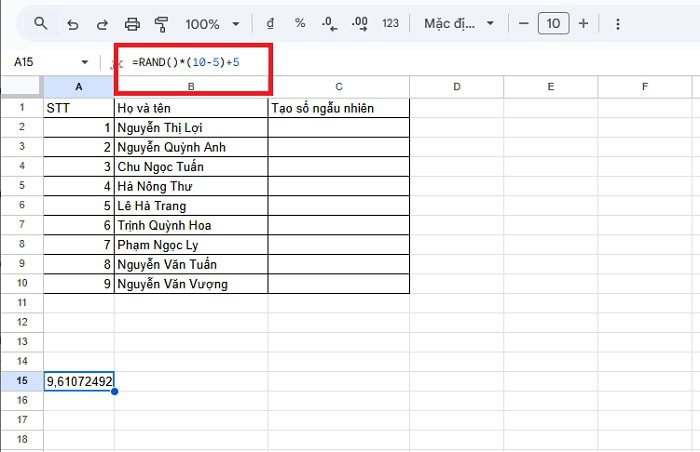Open the three-dot more options menu
The width and height of the screenshot is (700, 452).
point(618,23)
